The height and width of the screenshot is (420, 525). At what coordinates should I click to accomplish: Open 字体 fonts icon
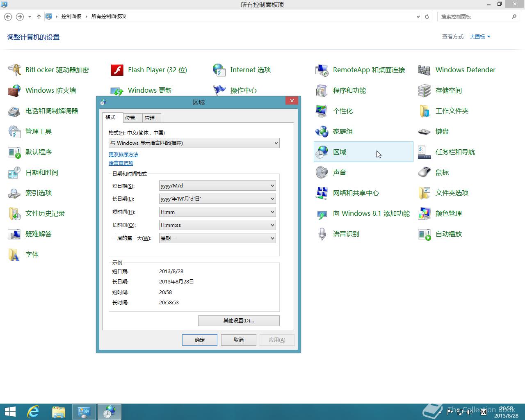14,255
